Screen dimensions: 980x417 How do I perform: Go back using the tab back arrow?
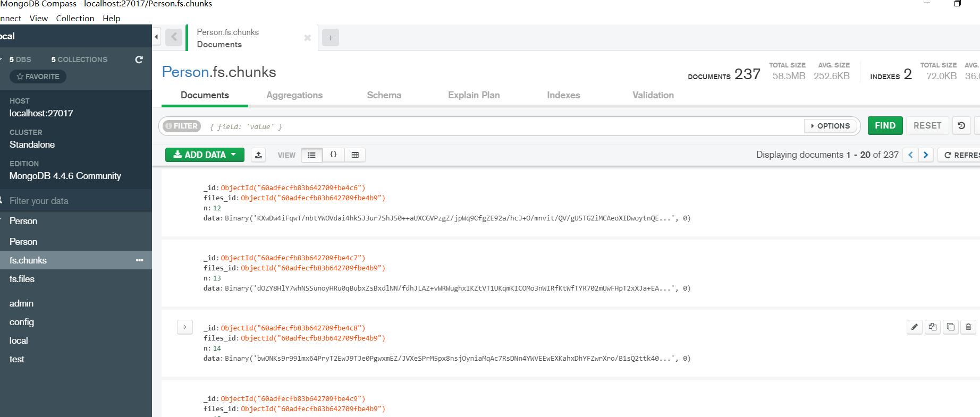point(174,38)
